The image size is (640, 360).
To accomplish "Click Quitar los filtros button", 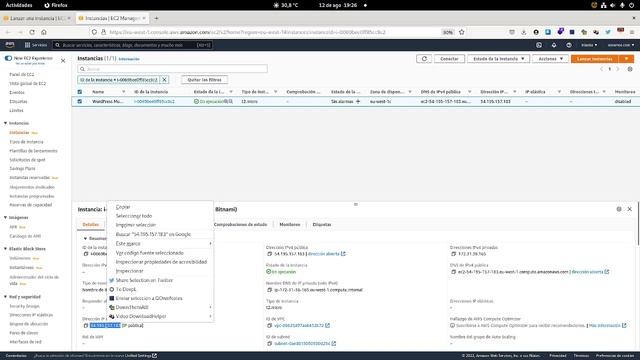I will [204, 80].
